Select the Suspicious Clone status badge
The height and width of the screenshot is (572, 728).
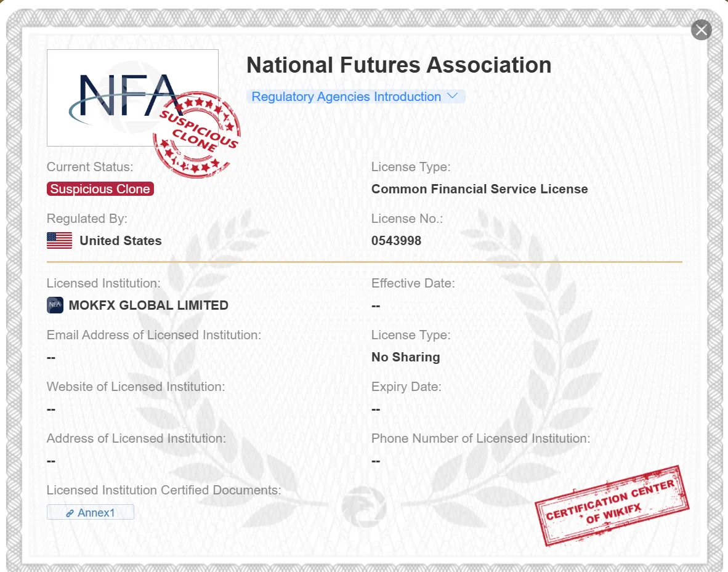100,189
